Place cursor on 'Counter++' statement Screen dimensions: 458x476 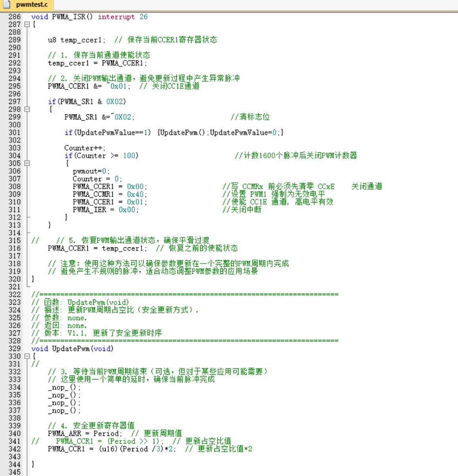pos(85,148)
